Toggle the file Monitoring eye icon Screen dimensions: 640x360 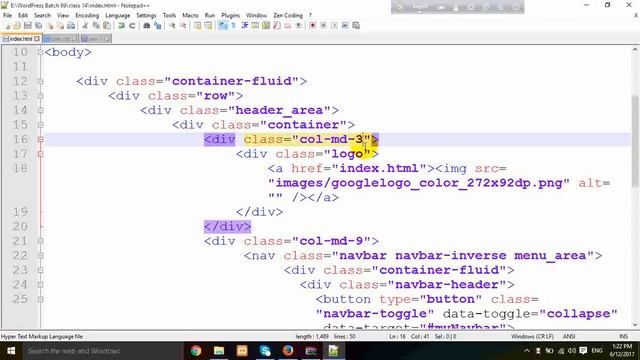298,25
